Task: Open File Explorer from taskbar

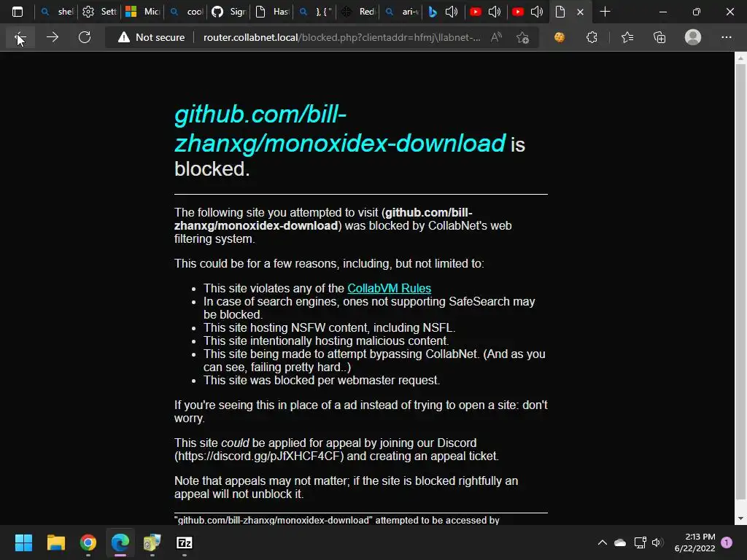Action: coord(55,542)
